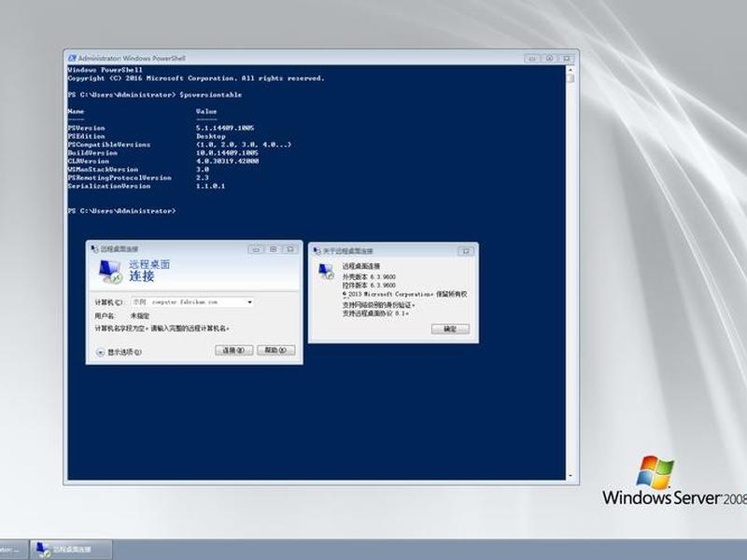Click BuildVersion value 10.0.14409.1005
This screenshot has height=560, width=747.
click(x=227, y=153)
